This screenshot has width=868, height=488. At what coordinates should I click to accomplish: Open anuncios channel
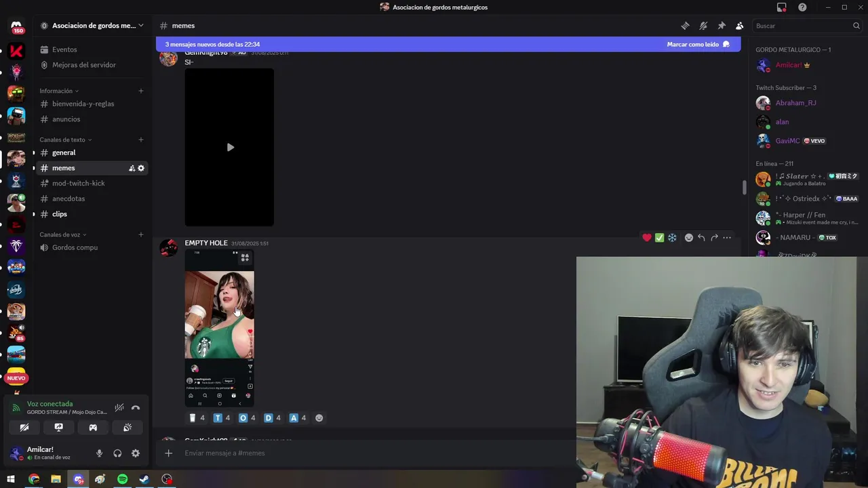pos(66,119)
